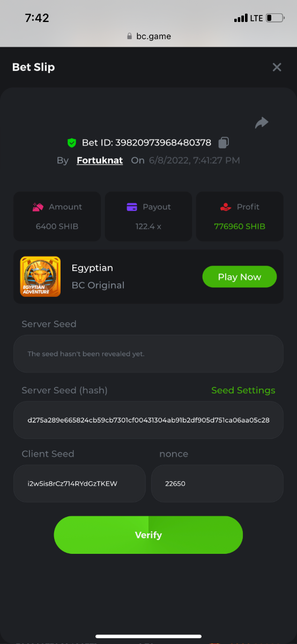Click the Play Now button
Screen dimensions: 297x644
click(239, 277)
